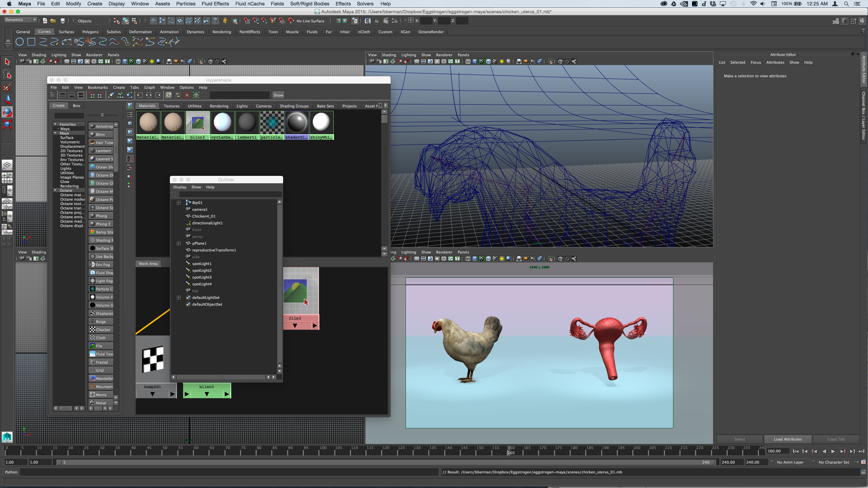The height and width of the screenshot is (488, 868).
Task: Pick the Select Tool arrow in toolbox
Action: [7, 62]
